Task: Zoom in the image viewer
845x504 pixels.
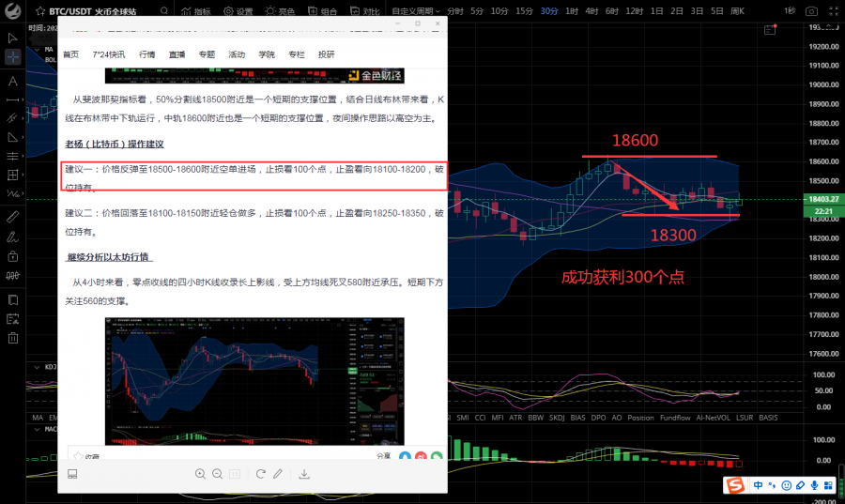Action: click(200, 474)
